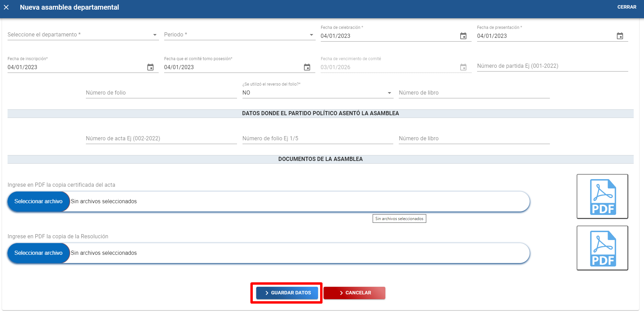Click calendar icon for Fecha de vencimiento de comité
Viewport: 644px width, 316px height.
[x=463, y=67]
